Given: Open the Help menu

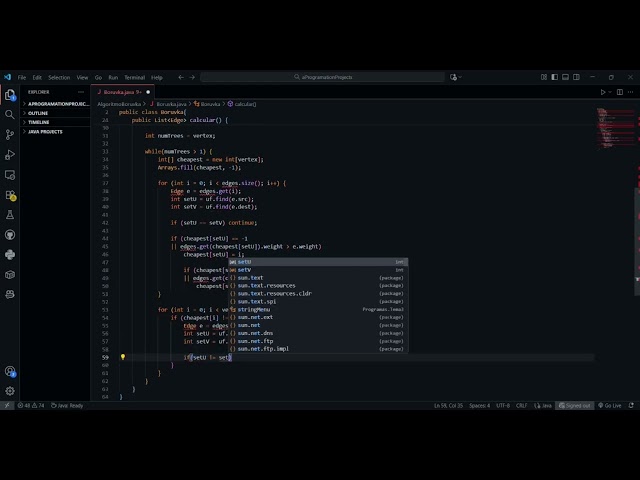Looking at the screenshot, I should pos(157,78).
